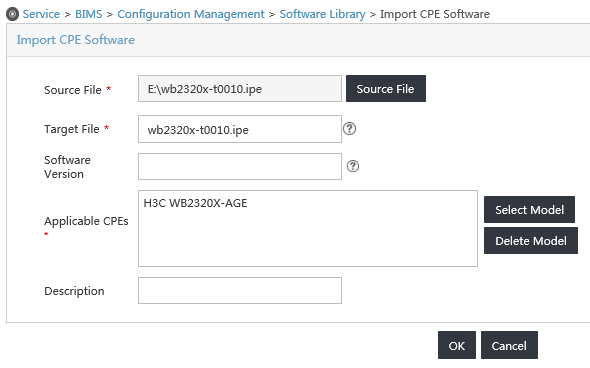Cancel the CPE software import

coord(509,345)
